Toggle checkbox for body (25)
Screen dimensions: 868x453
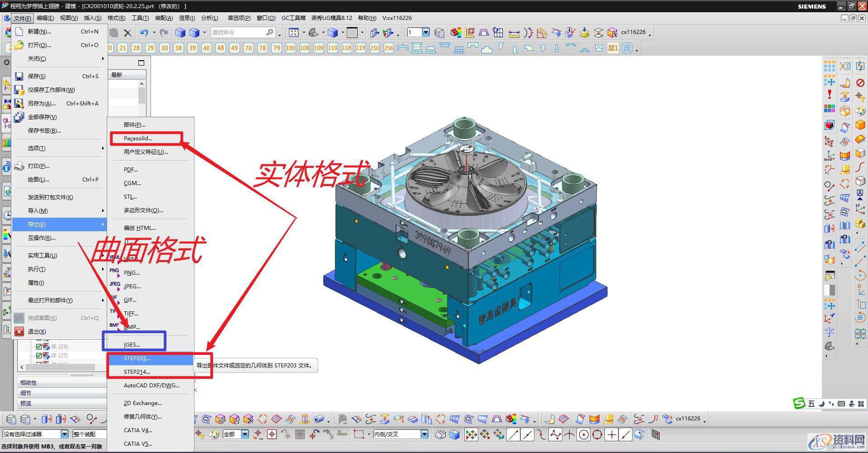[38, 356]
